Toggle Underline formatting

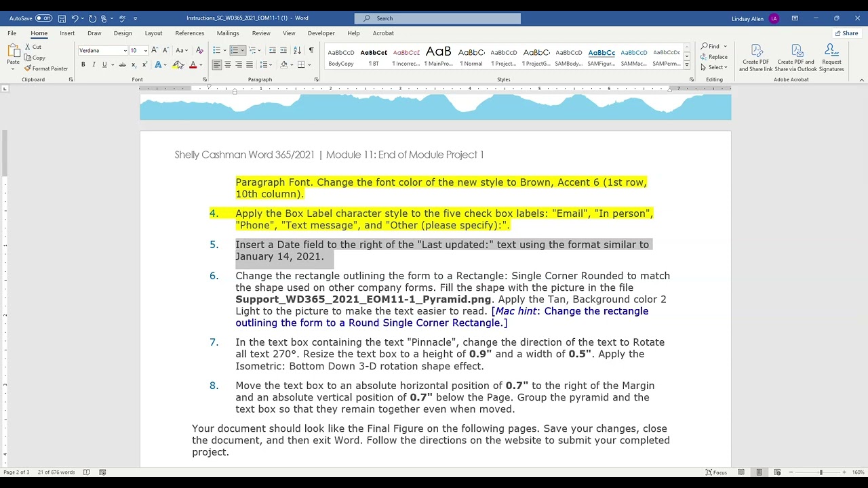click(104, 65)
